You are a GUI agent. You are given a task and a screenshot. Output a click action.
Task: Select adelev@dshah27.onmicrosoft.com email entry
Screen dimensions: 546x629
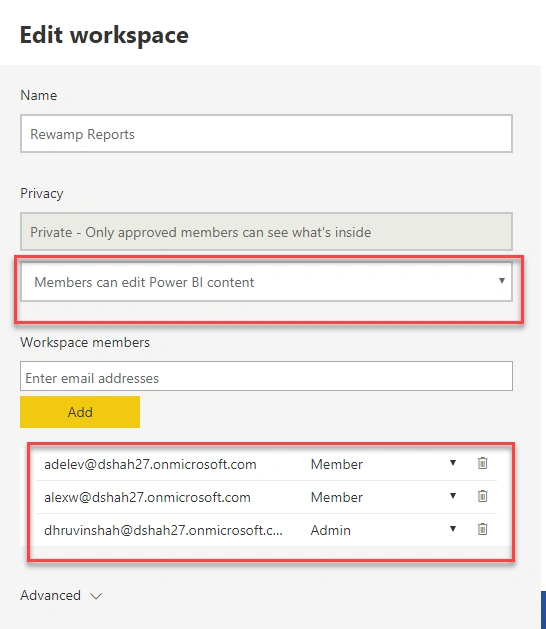click(150, 464)
